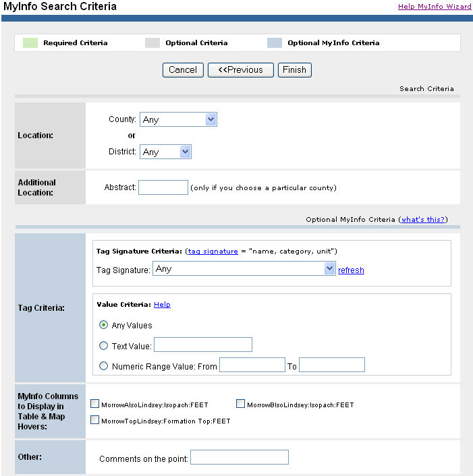Choose the Numeric Range Value radio button
Screen dimensions: 473x476
click(x=104, y=366)
